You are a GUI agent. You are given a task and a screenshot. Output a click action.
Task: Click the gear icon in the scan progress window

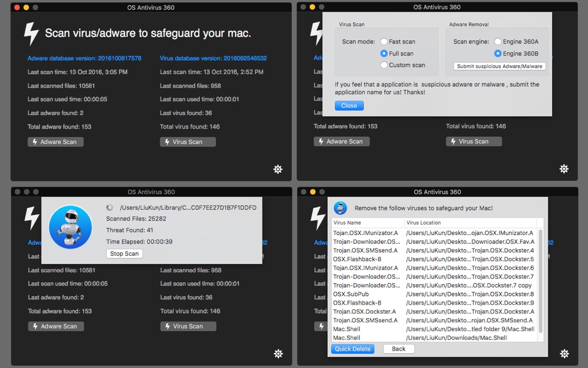pyautogui.click(x=278, y=354)
